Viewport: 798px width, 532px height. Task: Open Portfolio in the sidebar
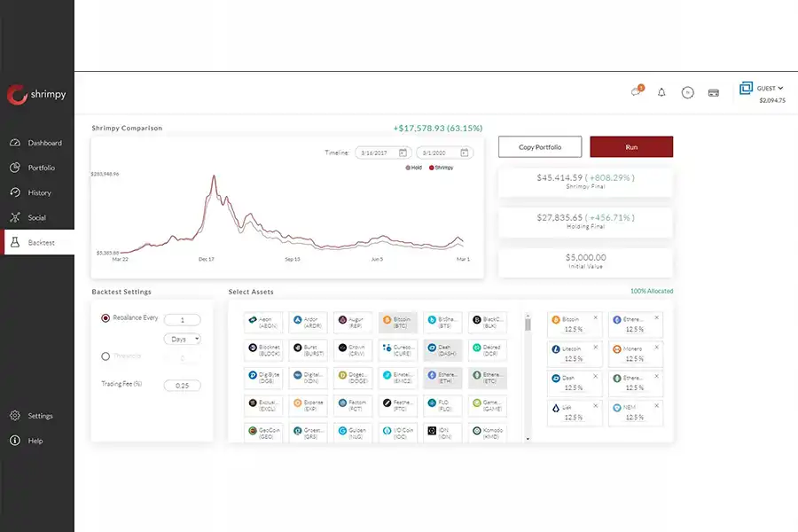pos(36,168)
